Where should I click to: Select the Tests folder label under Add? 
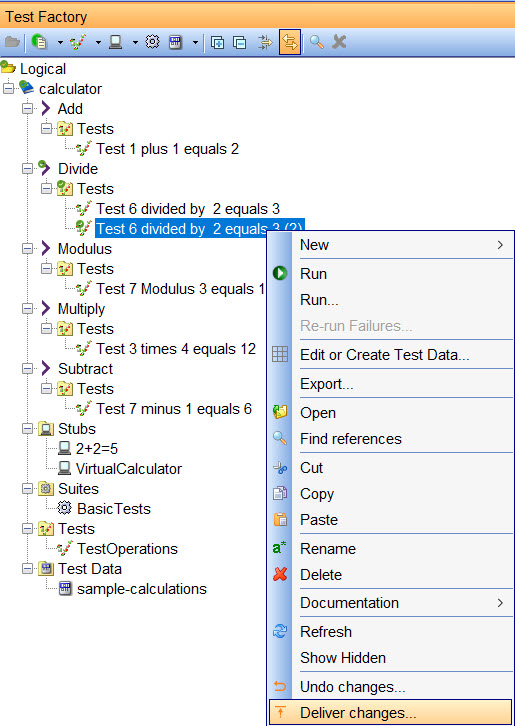point(95,129)
